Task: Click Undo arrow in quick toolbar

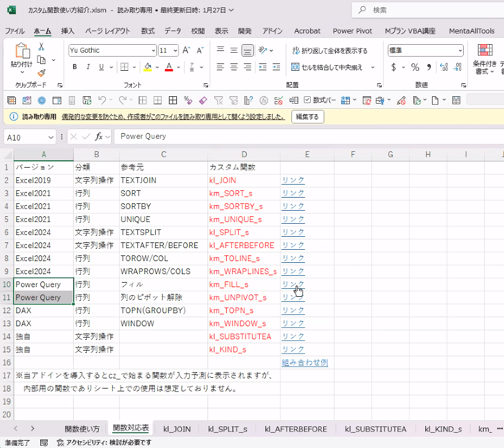Action: pyautogui.click(x=102, y=100)
